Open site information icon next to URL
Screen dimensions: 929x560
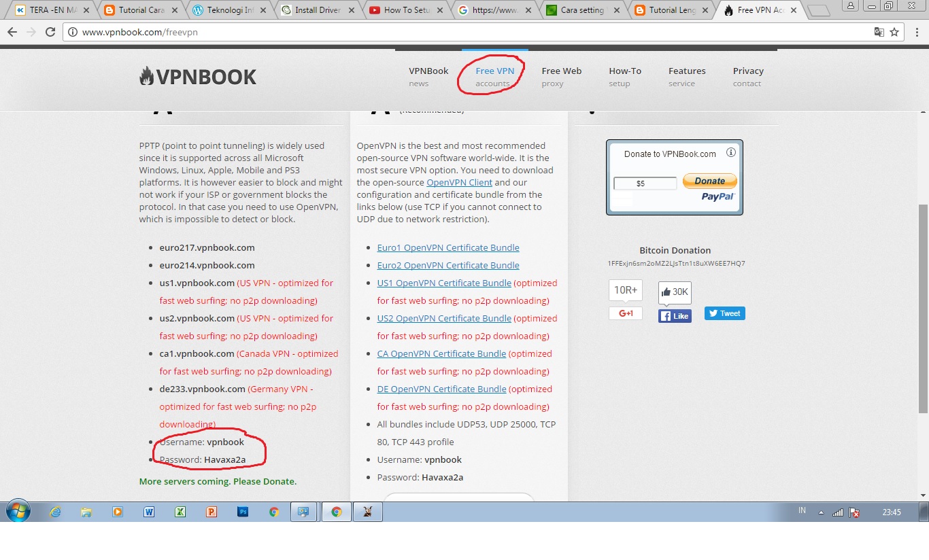click(73, 32)
